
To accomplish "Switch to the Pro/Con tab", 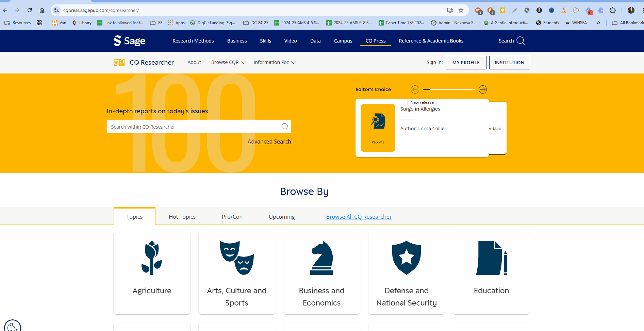I will click(x=232, y=217).
